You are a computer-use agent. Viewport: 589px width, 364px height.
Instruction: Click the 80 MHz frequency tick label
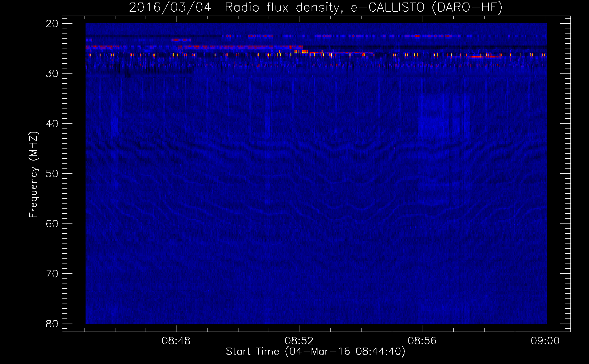click(52, 324)
